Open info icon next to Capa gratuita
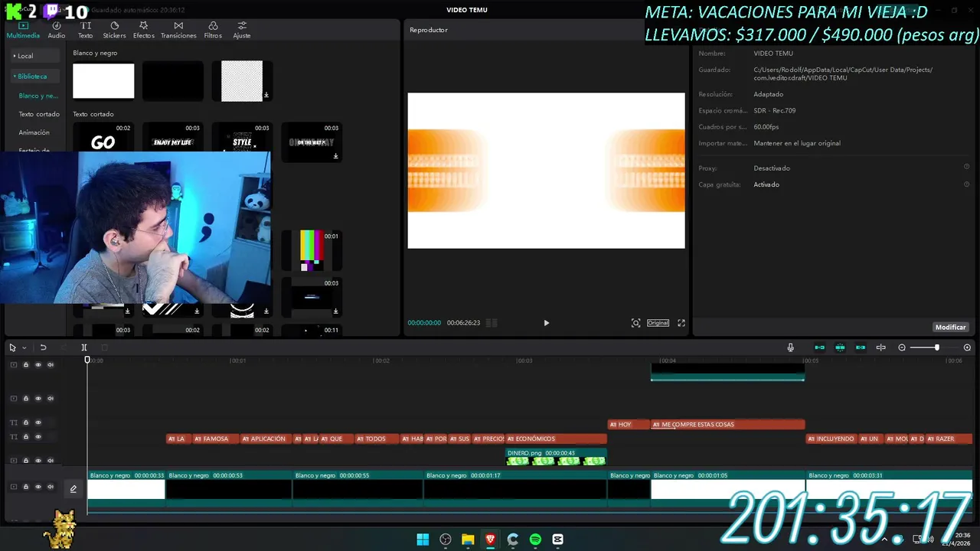The image size is (980, 551). [x=966, y=184]
